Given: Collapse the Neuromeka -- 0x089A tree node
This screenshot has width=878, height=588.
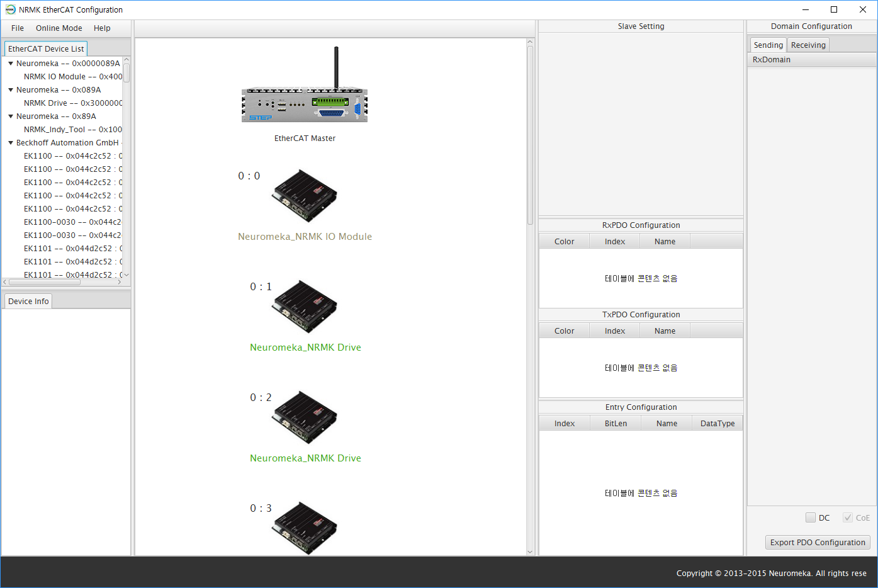Looking at the screenshot, I should coord(11,90).
